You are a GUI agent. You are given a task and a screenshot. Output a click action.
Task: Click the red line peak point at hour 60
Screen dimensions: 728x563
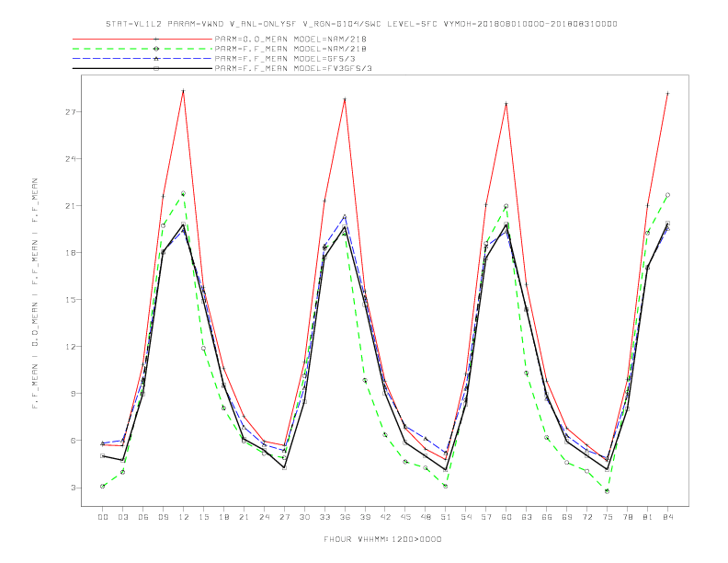[x=506, y=104]
